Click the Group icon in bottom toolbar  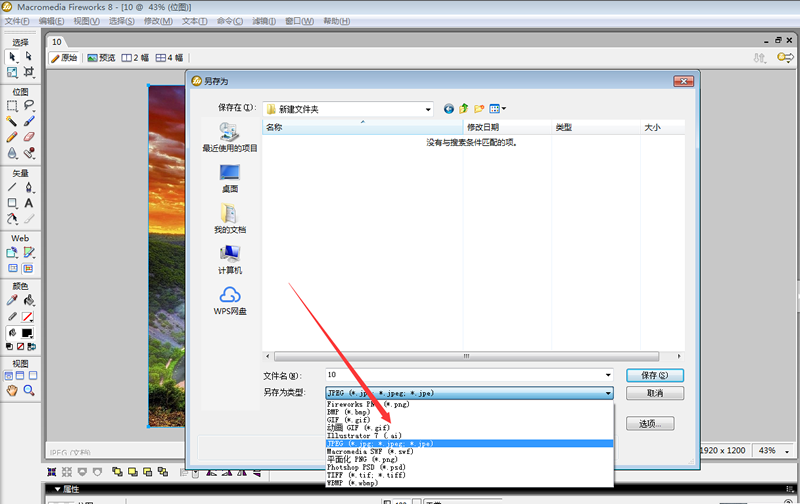(x=52, y=472)
